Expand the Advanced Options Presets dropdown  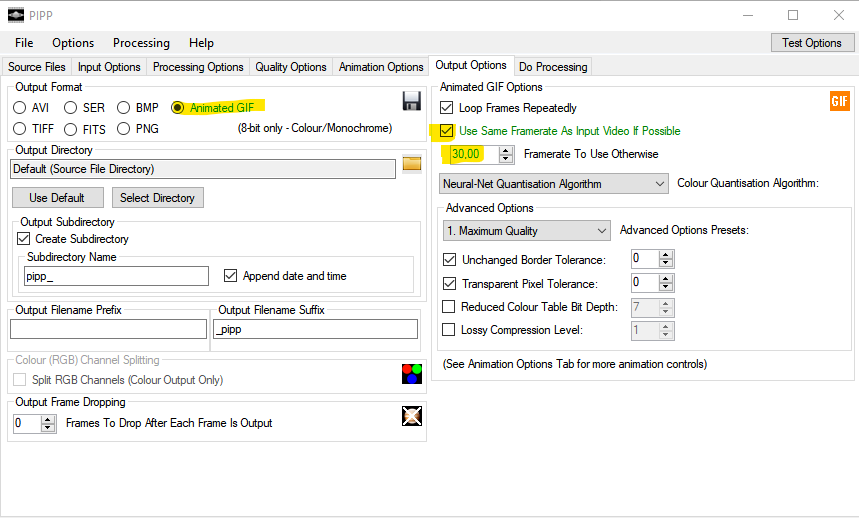click(526, 231)
